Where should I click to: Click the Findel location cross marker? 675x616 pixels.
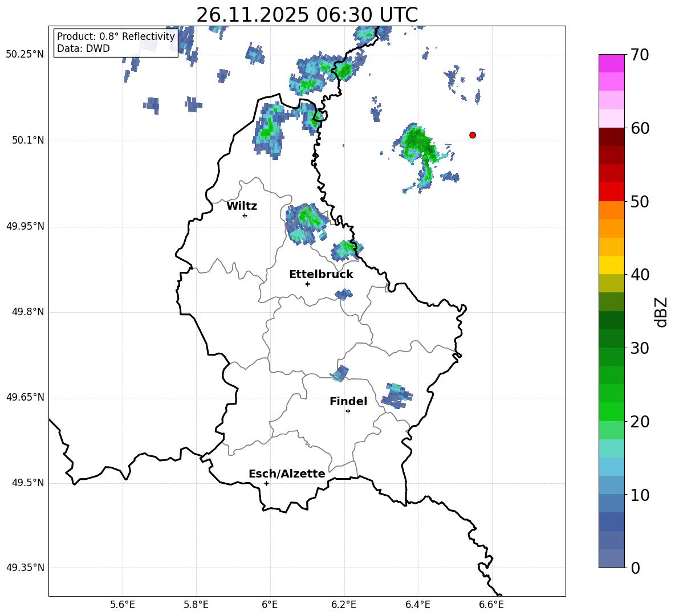tap(348, 411)
